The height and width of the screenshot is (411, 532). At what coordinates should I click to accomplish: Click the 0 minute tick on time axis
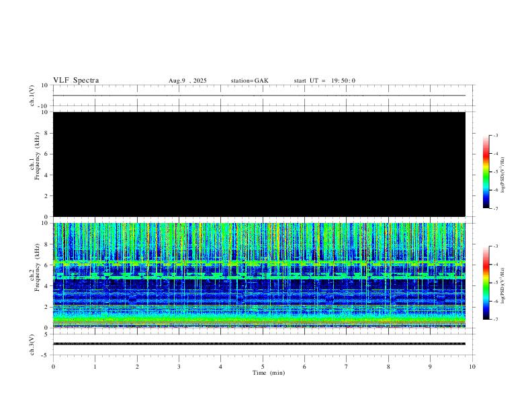pos(53,366)
